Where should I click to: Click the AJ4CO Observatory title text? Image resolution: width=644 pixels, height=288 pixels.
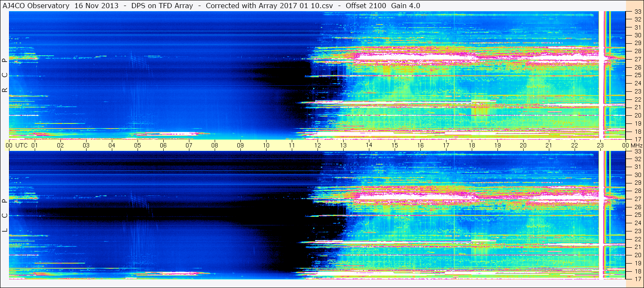click(36, 6)
